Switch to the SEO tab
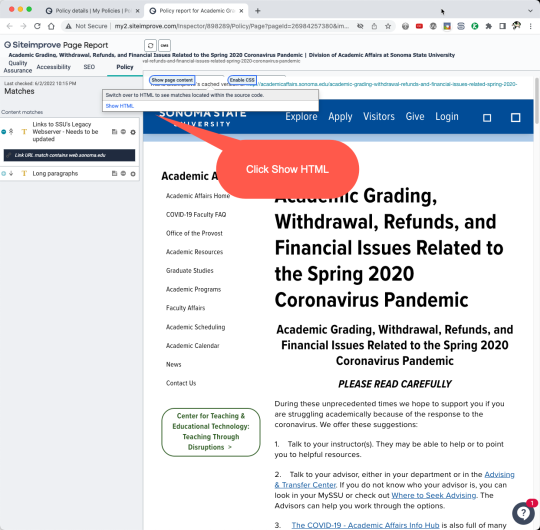 (89, 67)
